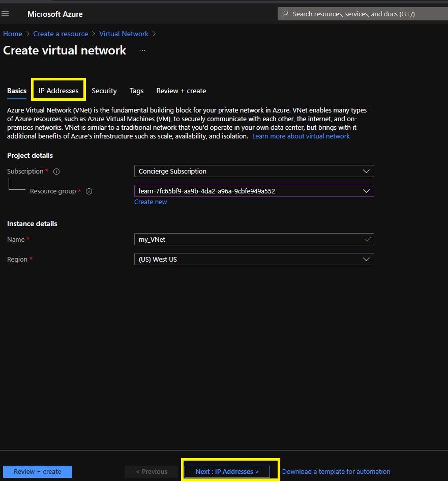Open Download a template for automation link

[x=336, y=471]
